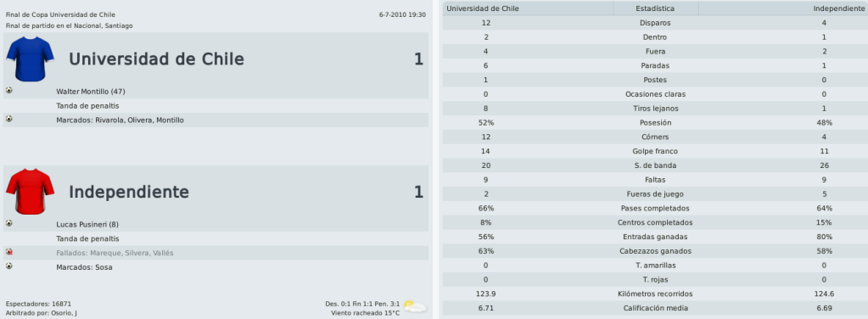Select the Disparos statistics row
The height and width of the screenshot is (319, 868).
point(655,23)
